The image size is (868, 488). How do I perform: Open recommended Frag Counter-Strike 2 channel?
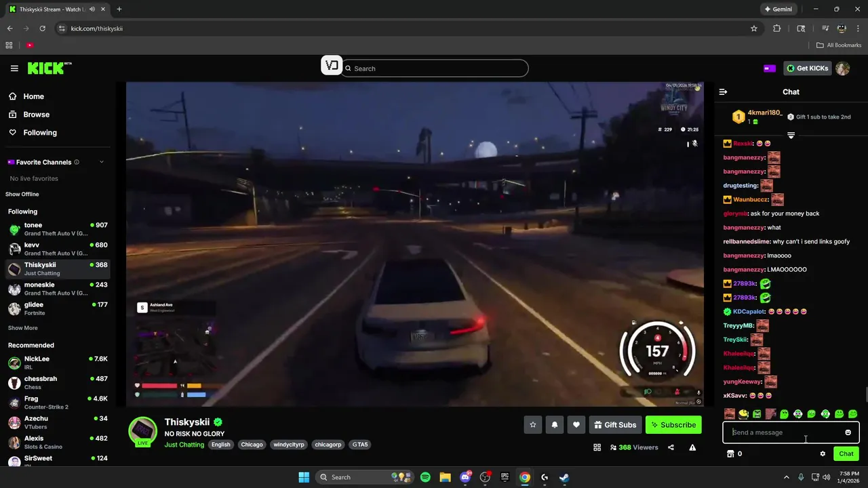pyautogui.click(x=57, y=403)
